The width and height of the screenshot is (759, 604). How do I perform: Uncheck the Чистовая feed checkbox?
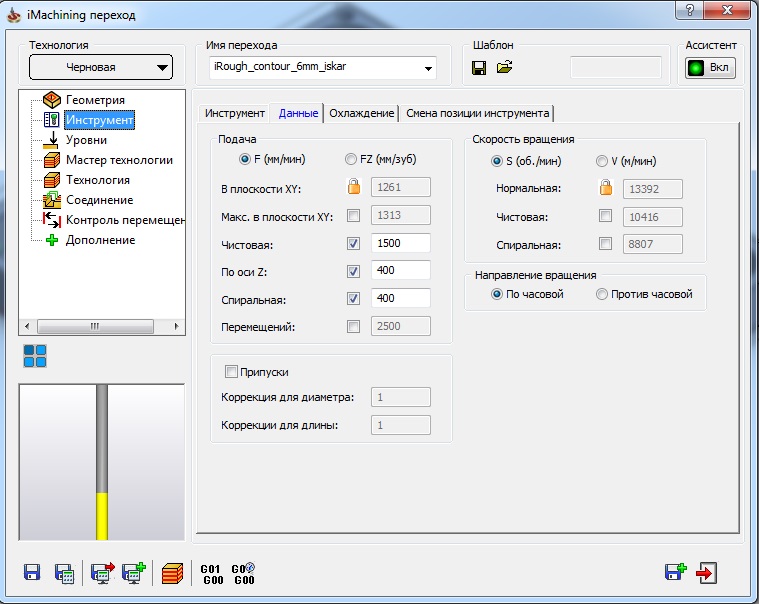point(353,243)
